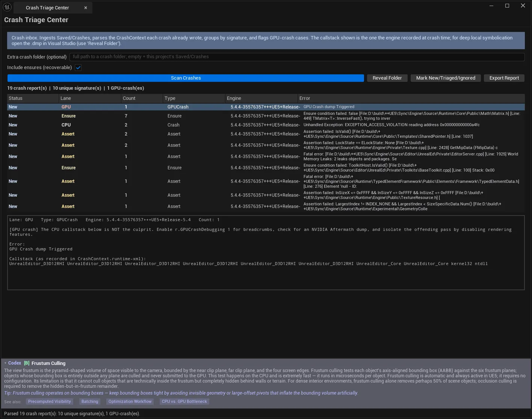Image resolution: width=532 pixels, height=419 pixels.
Task: Sort by Status column header
Action: pos(33,98)
